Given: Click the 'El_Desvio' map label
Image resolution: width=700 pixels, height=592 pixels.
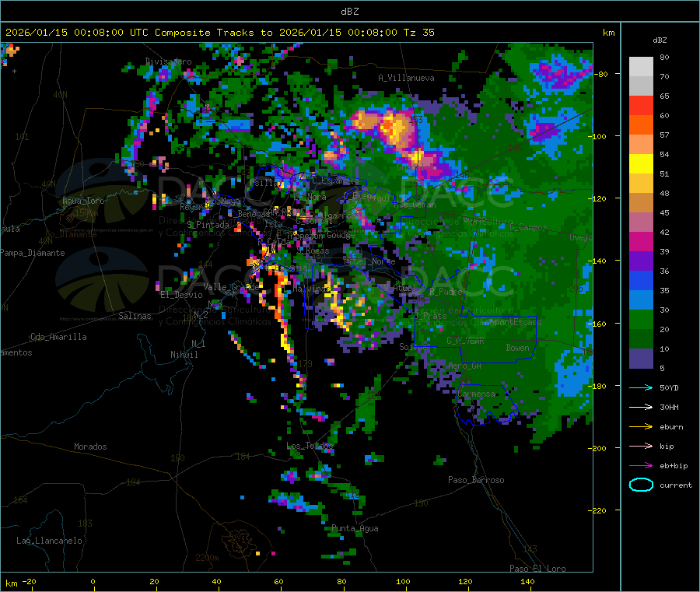Looking at the screenshot, I should tap(181, 295).
